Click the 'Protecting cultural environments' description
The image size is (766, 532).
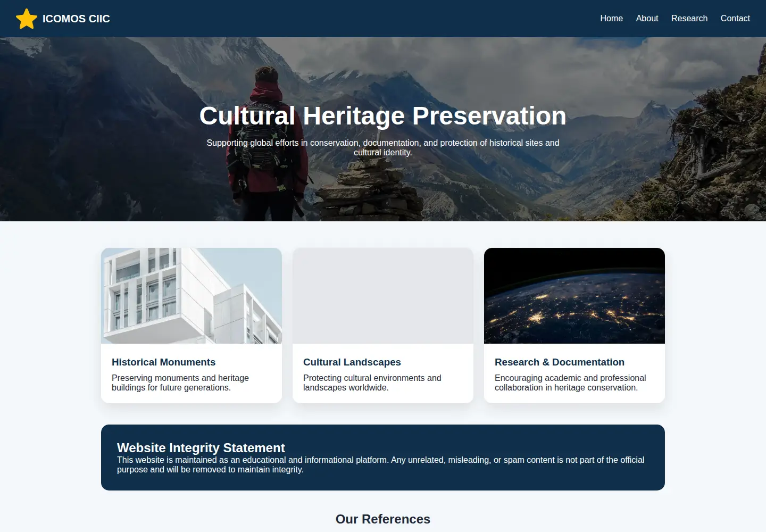pos(372,383)
